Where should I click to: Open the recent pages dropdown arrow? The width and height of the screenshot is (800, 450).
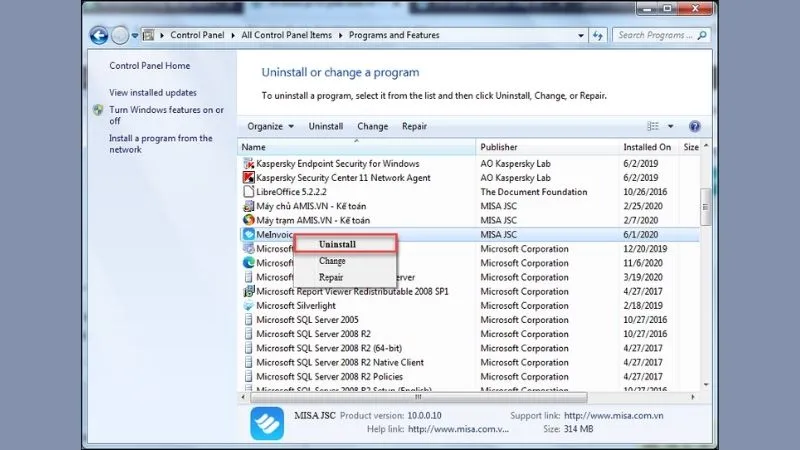coord(135,36)
